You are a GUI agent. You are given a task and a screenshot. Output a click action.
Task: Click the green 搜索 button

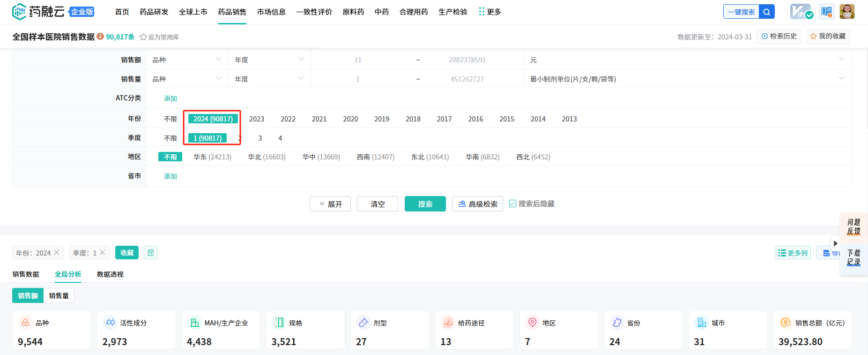(425, 204)
